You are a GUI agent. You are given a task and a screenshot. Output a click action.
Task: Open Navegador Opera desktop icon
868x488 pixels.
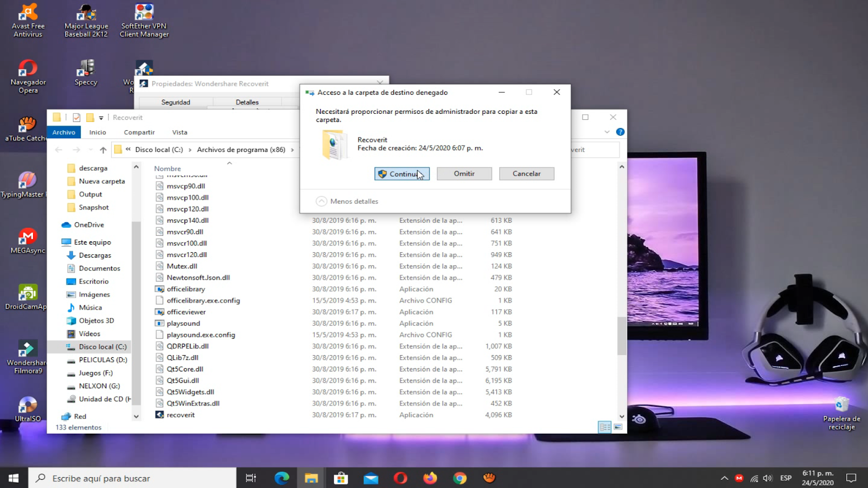pos(28,76)
